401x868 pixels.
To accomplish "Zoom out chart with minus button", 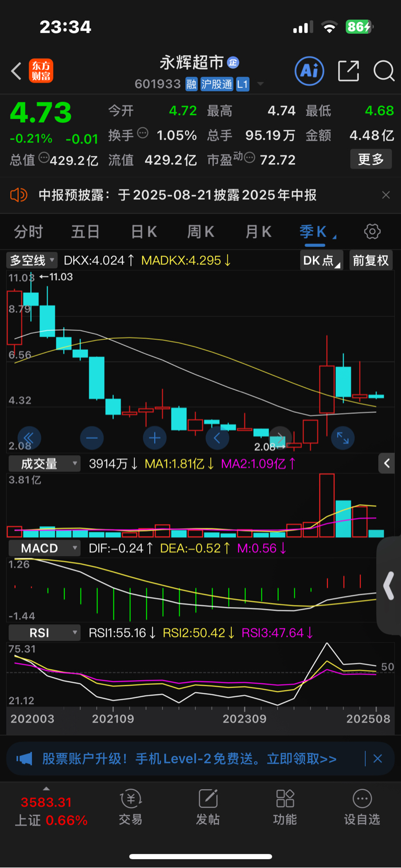I will pyautogui.click(x=92, y=438).
